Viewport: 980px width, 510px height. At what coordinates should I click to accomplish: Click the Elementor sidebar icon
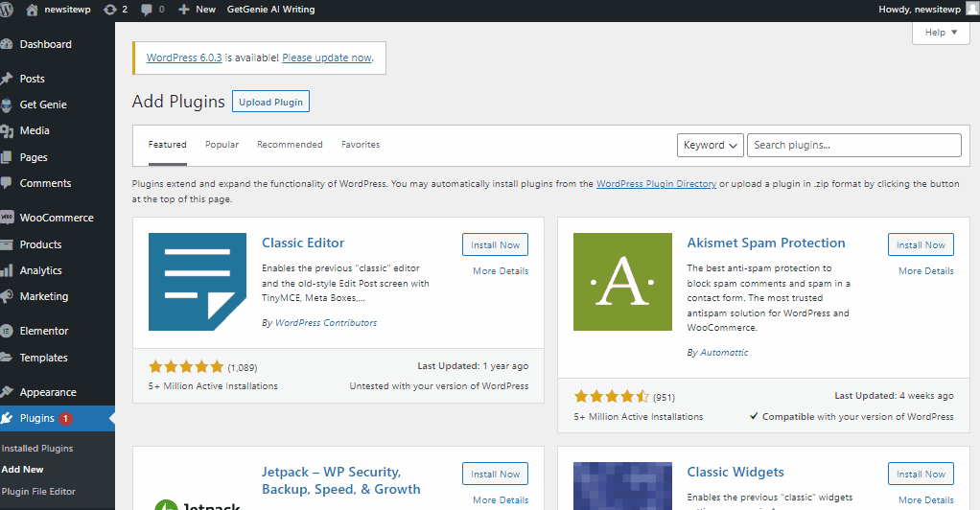point(7,332)
